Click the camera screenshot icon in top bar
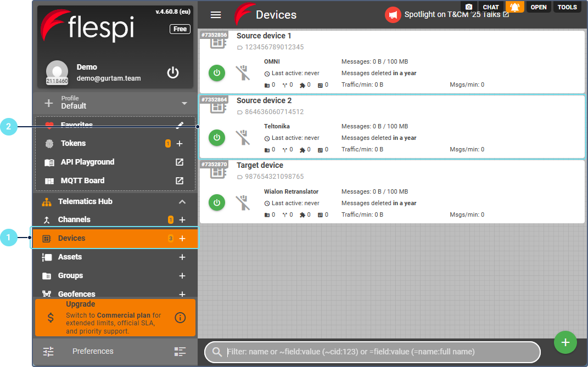The width and height of the screenshot is (588, 367). pyautogui.click(x=468, y=7)
